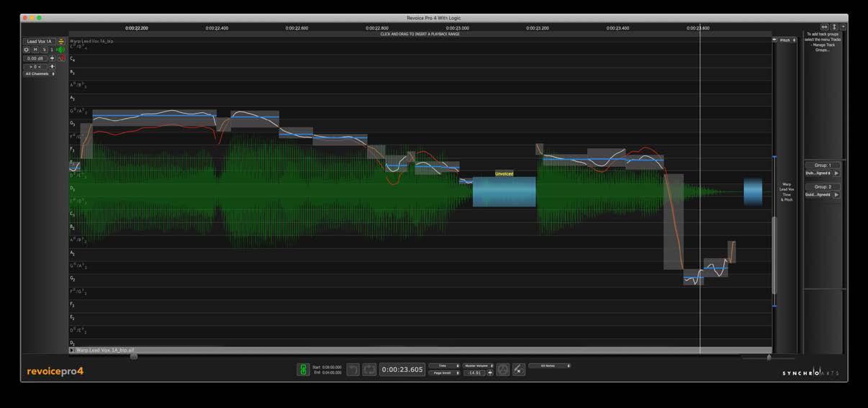This screenshot has width=868, height=408.
Task: Click the zoom slider handle at bottom right
Action: [x=769, y=357]
